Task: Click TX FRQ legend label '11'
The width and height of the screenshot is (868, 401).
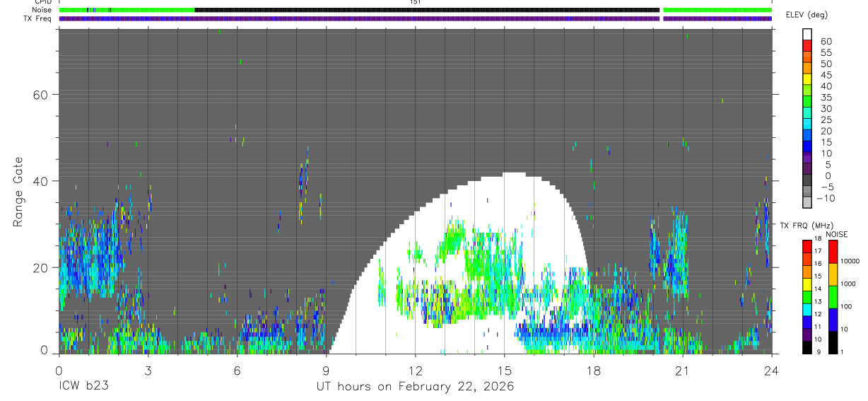Action: click(x=818, y=327)
